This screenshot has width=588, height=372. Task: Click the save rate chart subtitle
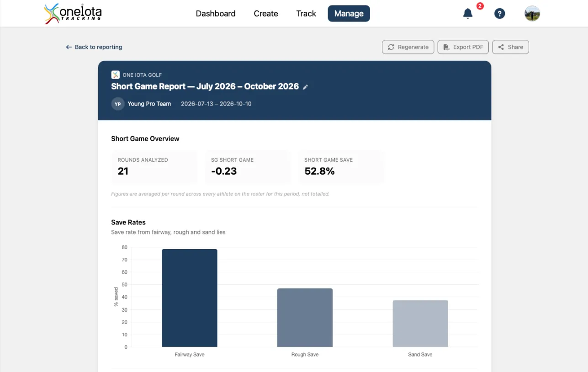[168, 232]
